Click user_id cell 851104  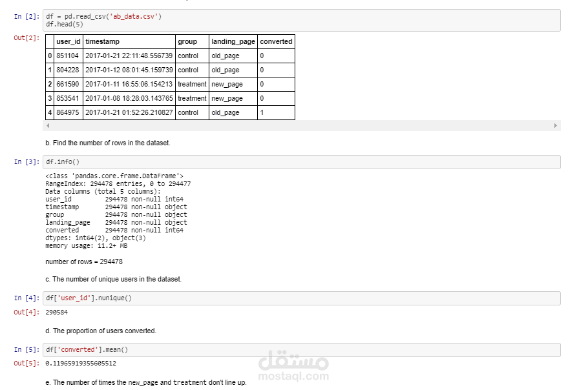(68, 56)
